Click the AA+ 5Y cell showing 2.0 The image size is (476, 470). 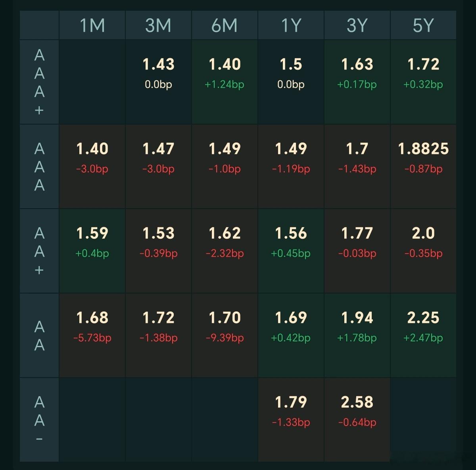tap(423, 251)
